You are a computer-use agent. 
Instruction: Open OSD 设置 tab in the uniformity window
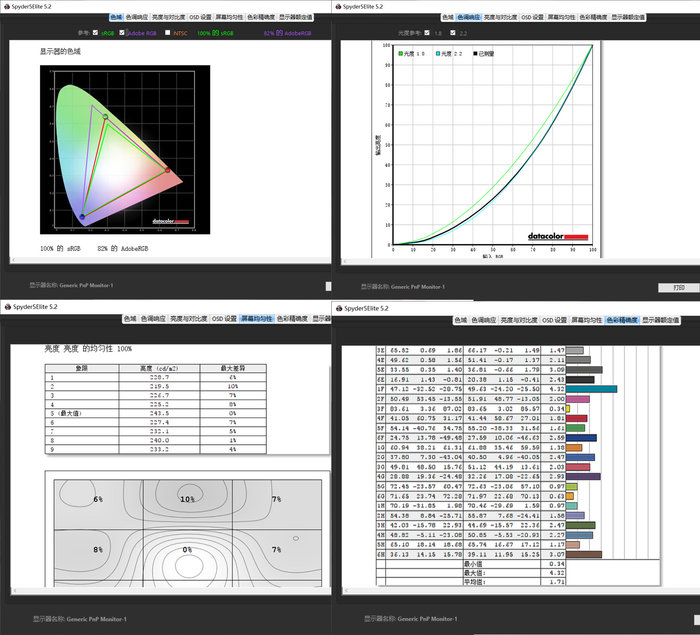pyautogui.click(x=224, y=319)
